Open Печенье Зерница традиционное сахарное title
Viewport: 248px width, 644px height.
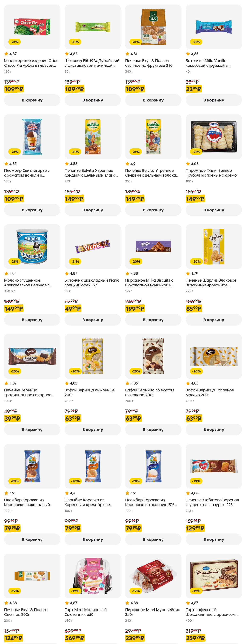pyautogui.click(x=29, y=392)
